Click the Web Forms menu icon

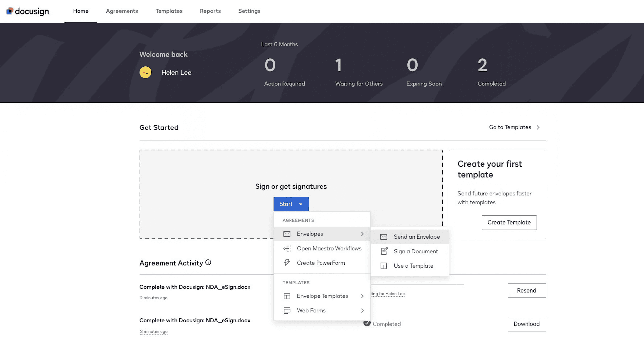tap(287, 310)
